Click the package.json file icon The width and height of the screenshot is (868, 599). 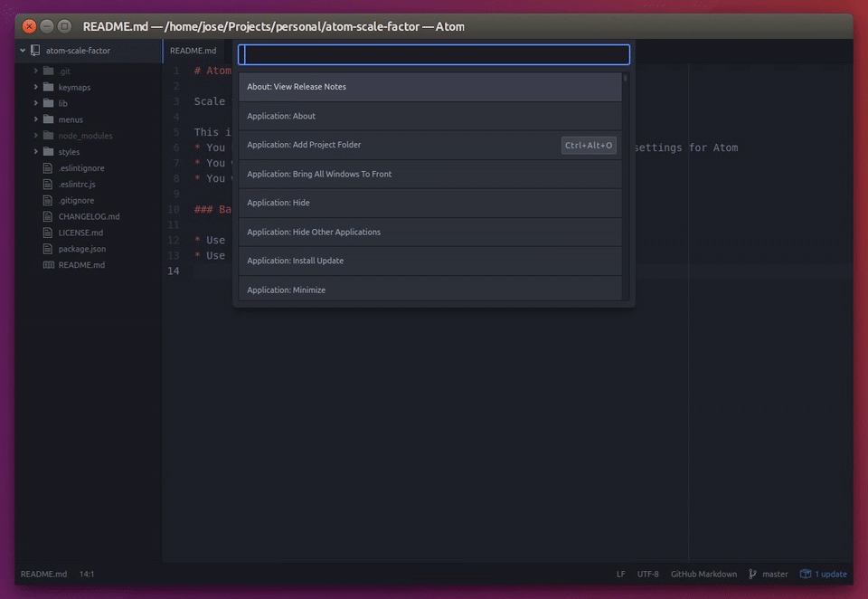(x=49, y=249)
